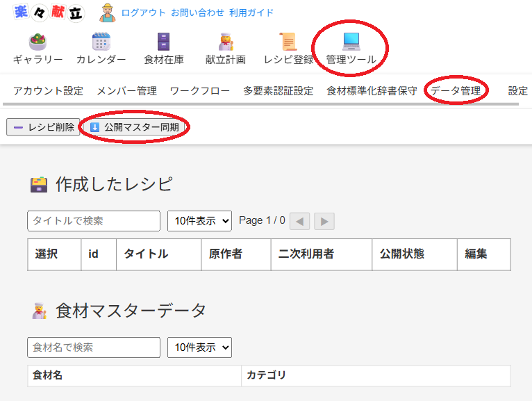Click the Page 1 / 0 indicator

tap(262, 220)
